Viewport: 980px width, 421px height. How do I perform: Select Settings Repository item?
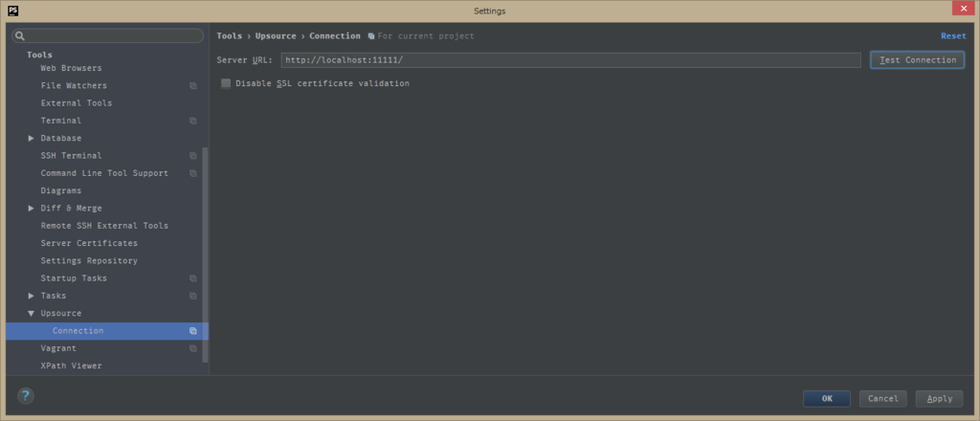89,260
